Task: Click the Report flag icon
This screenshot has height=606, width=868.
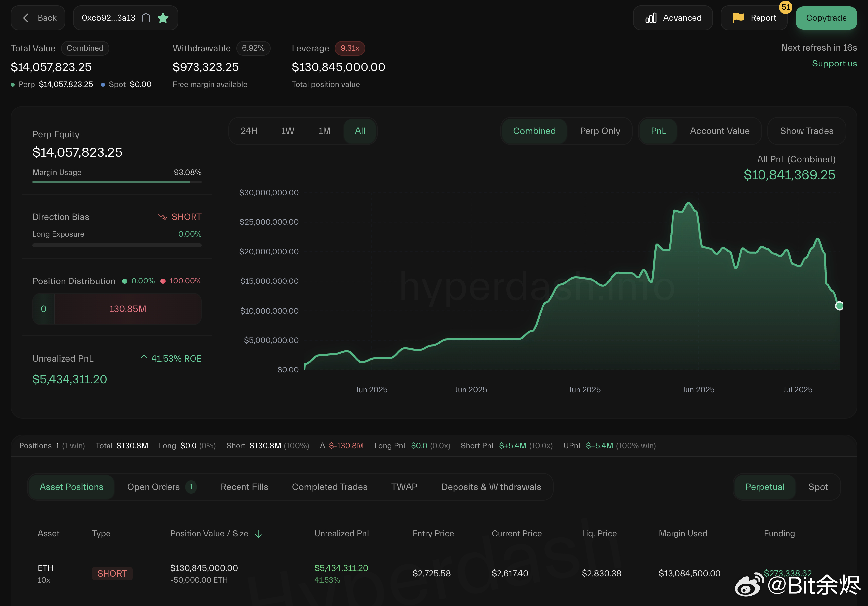Action: coord(738,18)
